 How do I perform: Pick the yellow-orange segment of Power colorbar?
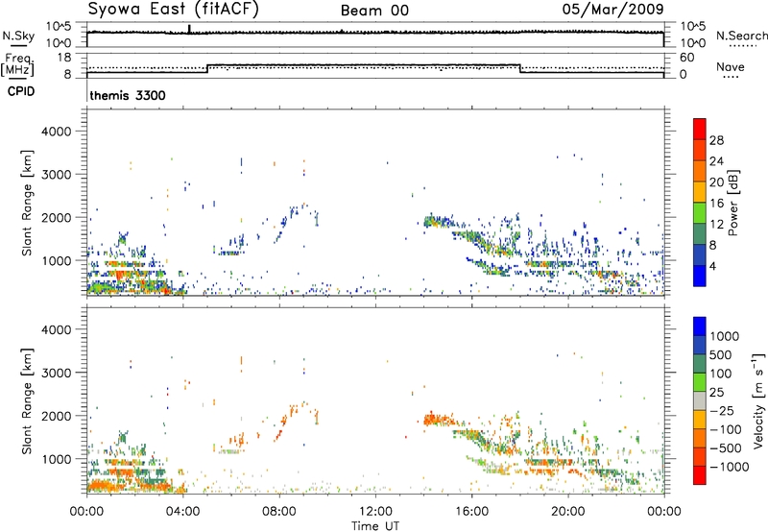[x=700, y=191]
